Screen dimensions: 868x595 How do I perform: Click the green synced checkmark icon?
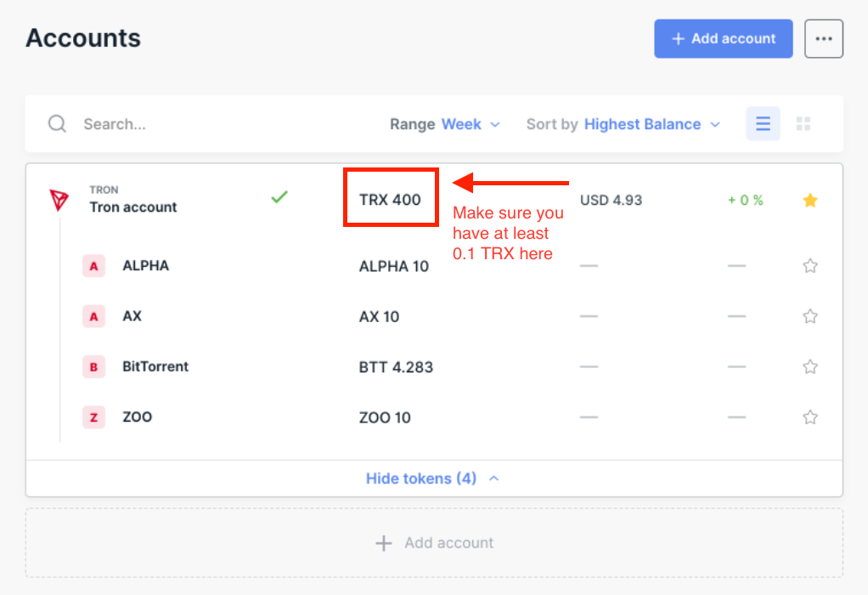pyautogui.click(x=279, y=198)
